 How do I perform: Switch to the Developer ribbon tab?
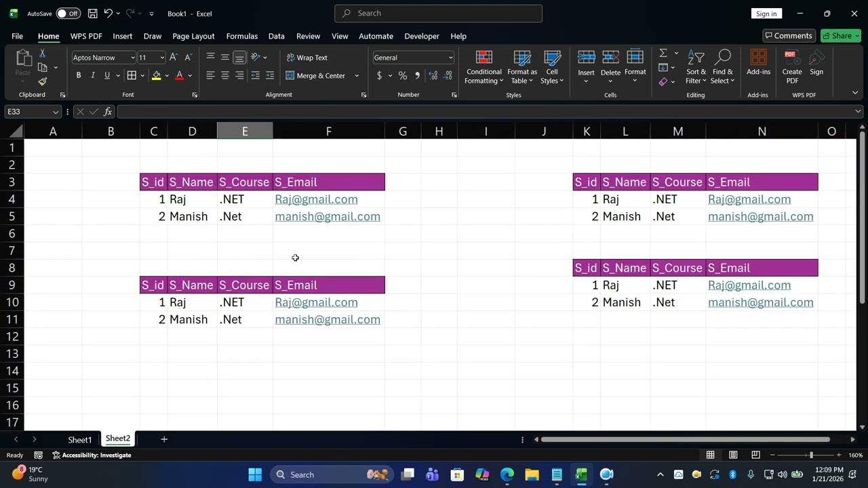click(422, 36)
